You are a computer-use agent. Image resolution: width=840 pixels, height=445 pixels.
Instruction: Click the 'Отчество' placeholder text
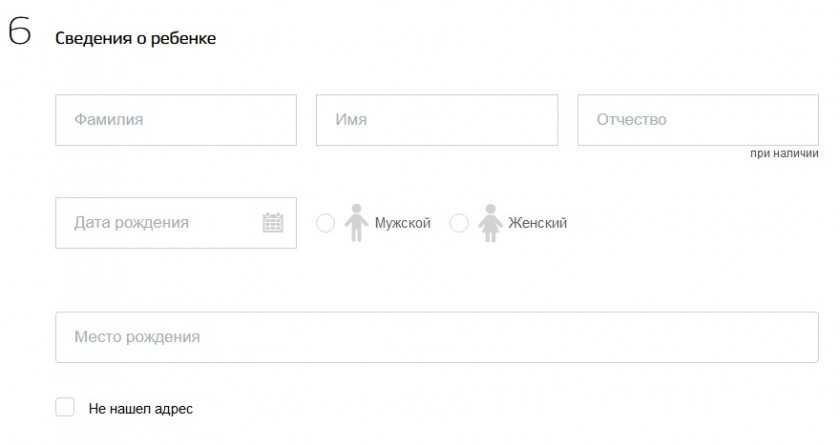click(631, 120)
